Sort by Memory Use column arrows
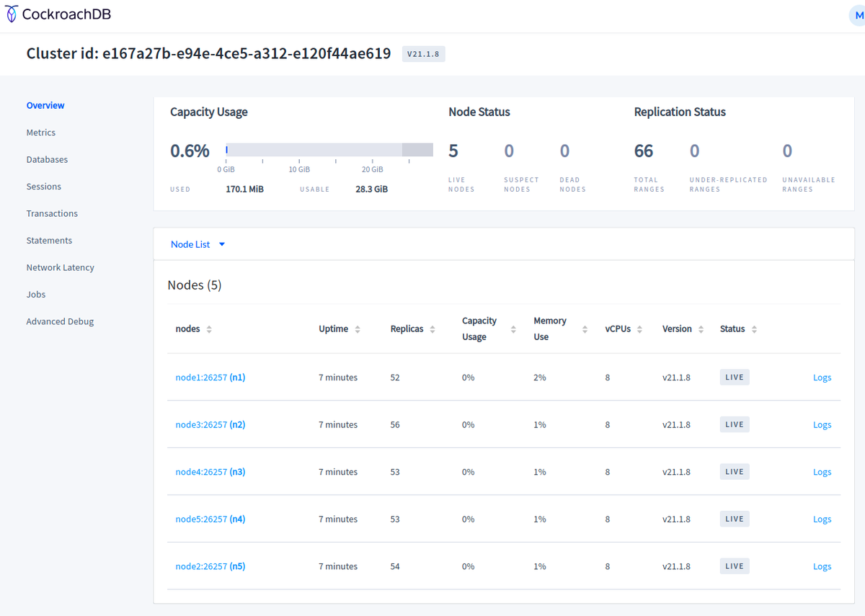Viewport: 865px width, 616px height. point(585,329)
